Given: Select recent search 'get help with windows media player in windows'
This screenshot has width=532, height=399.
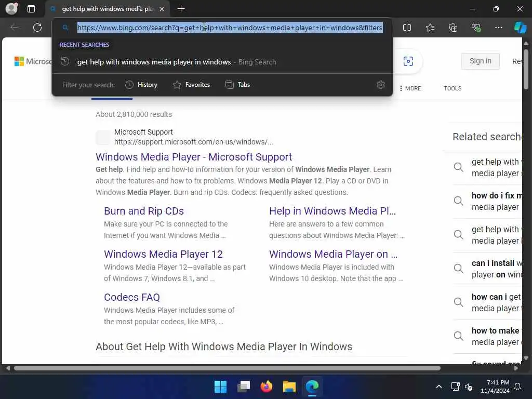Looking at the screenshot, I should (222, 62).
